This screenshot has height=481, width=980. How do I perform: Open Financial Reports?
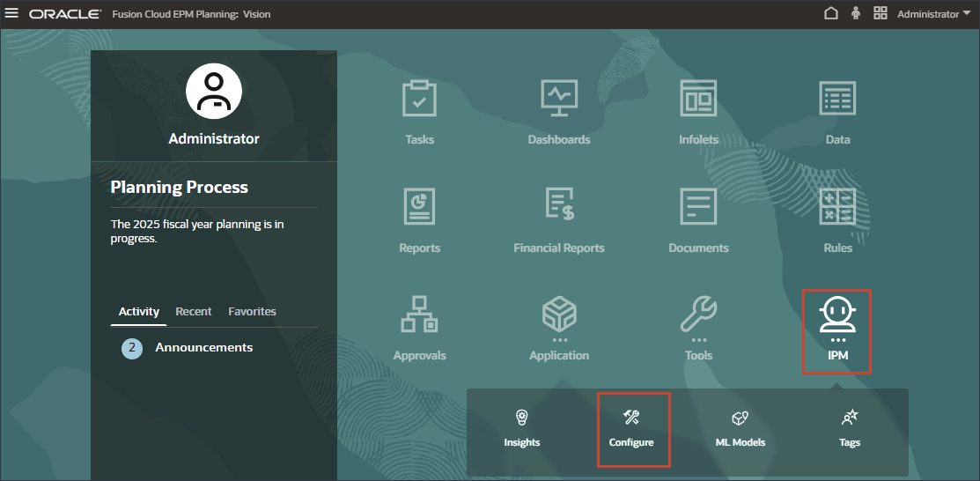point(559,221)
